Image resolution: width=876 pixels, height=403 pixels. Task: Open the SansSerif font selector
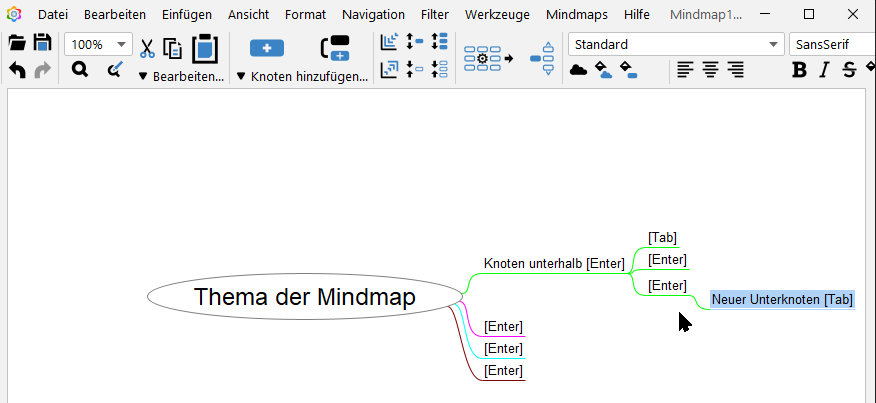pos(830,44)
